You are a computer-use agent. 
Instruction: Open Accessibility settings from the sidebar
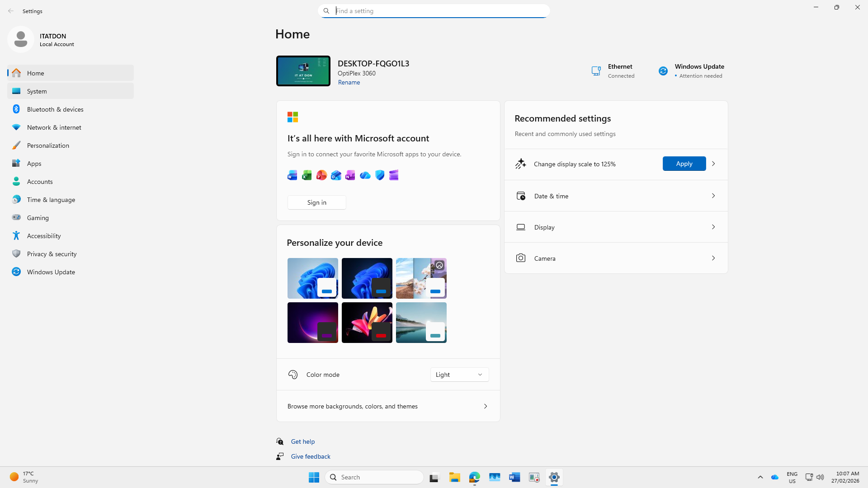44,236
